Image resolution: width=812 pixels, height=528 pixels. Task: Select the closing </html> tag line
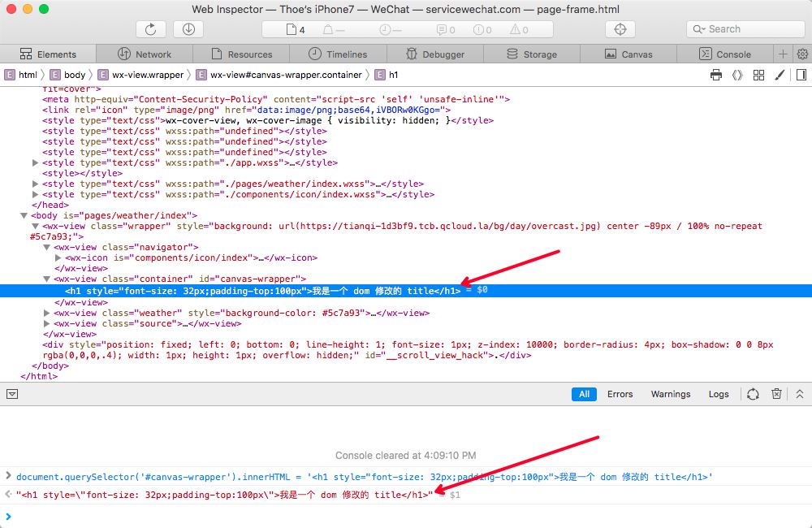[x=39, y=376]
